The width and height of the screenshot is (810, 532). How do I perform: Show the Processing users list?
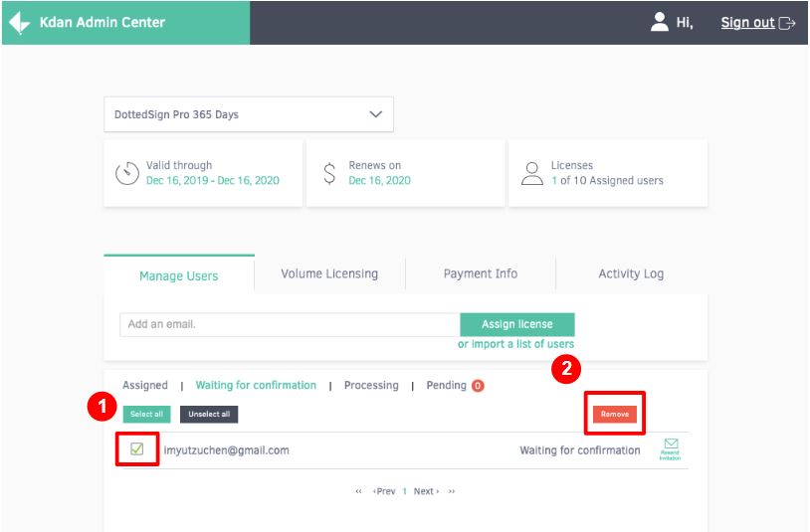coord(371,385)
